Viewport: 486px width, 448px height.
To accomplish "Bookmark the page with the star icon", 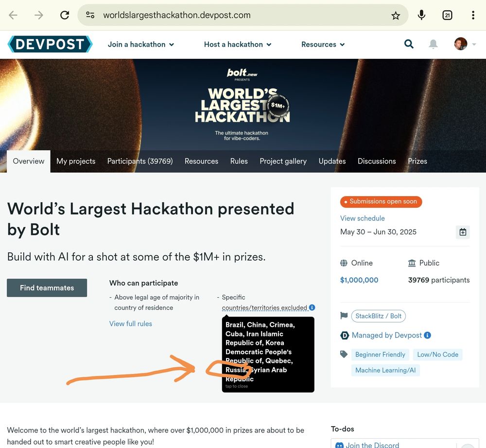I will pyautogui.click(x=396, y=15).
